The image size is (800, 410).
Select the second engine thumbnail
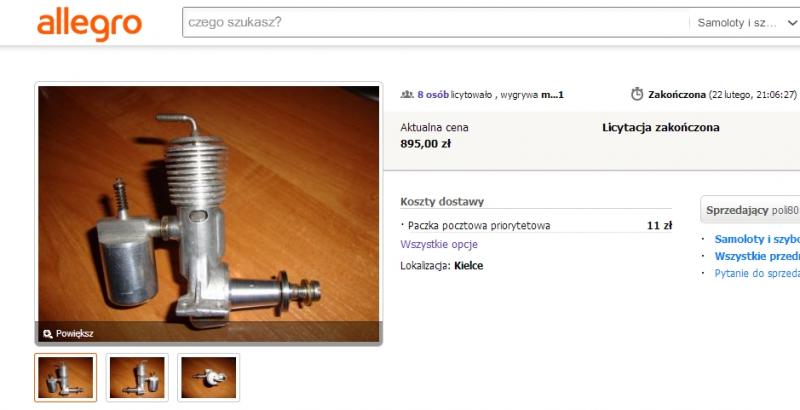(x=137, y=377)
